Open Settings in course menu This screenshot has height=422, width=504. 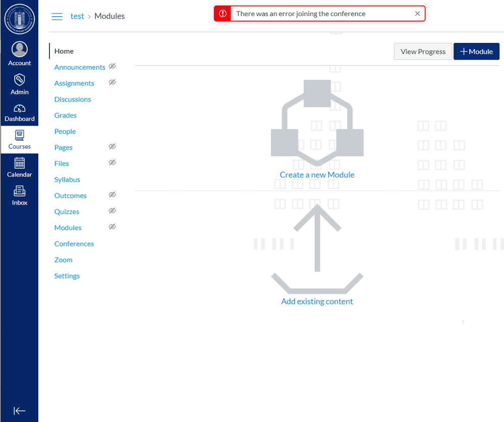click(x=67, y=276)
